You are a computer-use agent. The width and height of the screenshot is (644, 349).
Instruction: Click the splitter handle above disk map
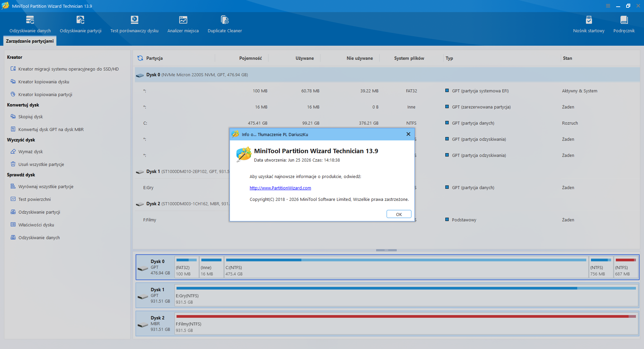coord(386,250)
